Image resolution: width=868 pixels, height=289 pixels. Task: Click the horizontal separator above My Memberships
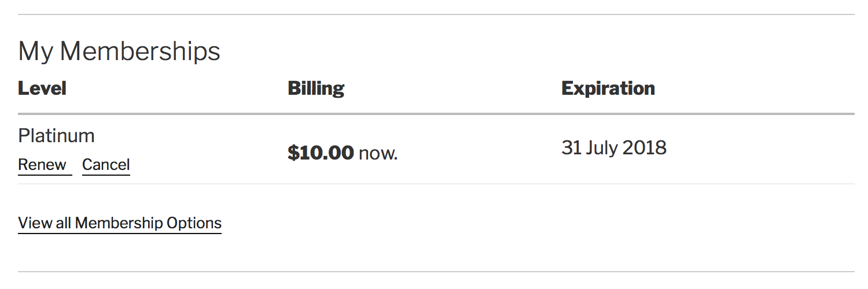click(x=436, y=14)
